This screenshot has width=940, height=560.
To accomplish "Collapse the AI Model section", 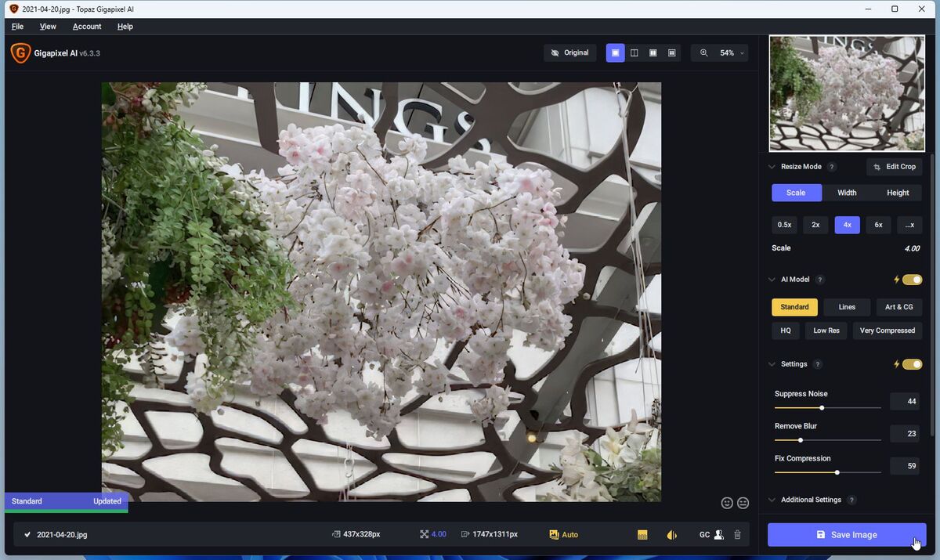I will click(772, 280).
